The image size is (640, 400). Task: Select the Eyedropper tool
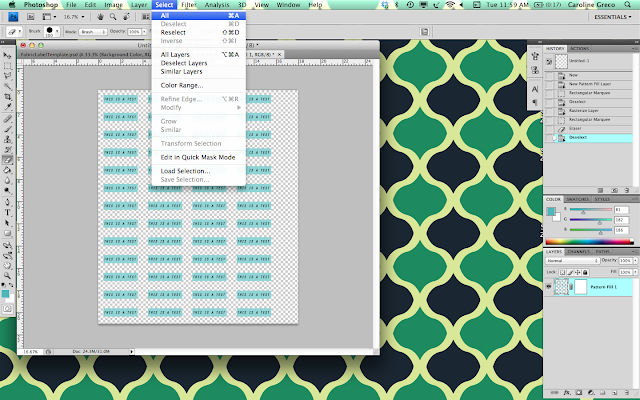coord(7,107)
